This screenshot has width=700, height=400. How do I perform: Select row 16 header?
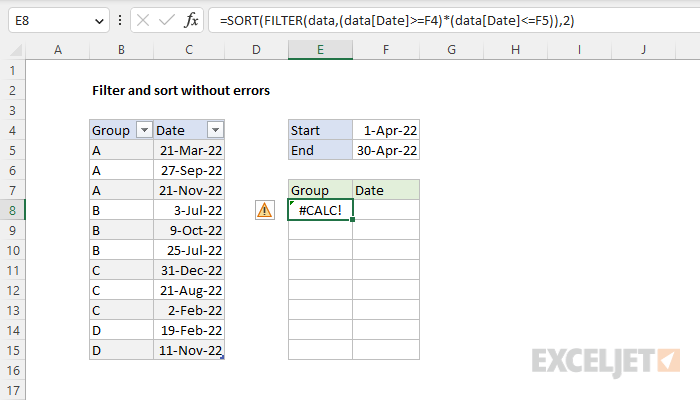click(x=12, y=370)
